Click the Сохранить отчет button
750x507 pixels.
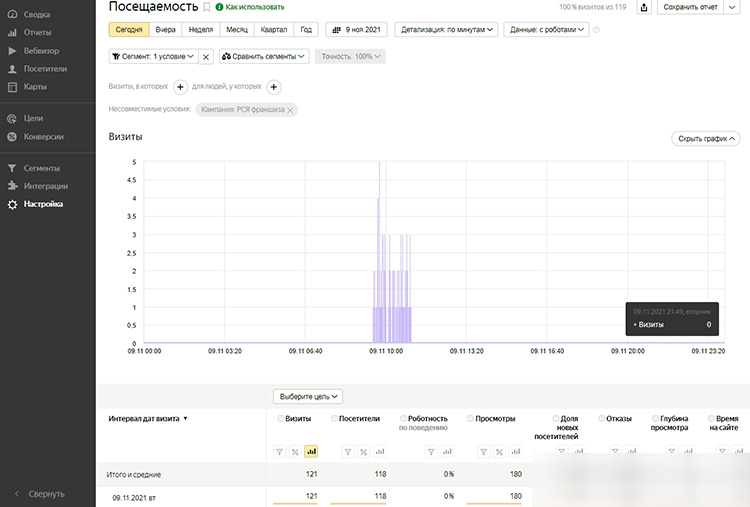click(691, 7)
